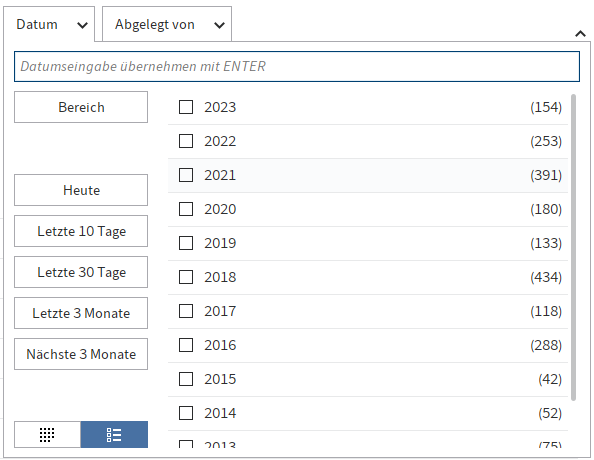Expand the Abgelegt von dropdown
This screenshot has height=460, width=594.
tap(219, 25)
